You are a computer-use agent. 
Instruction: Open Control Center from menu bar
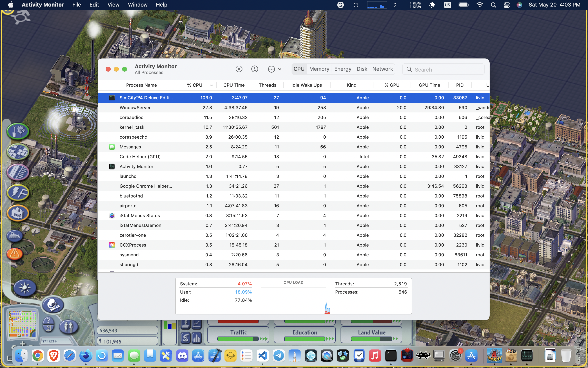pyautogui.click(x=507, y=5)
